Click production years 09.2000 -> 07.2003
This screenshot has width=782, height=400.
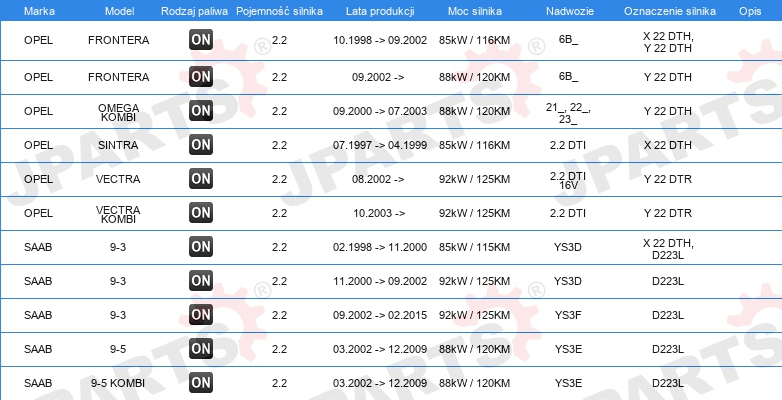tap(380, 111)
